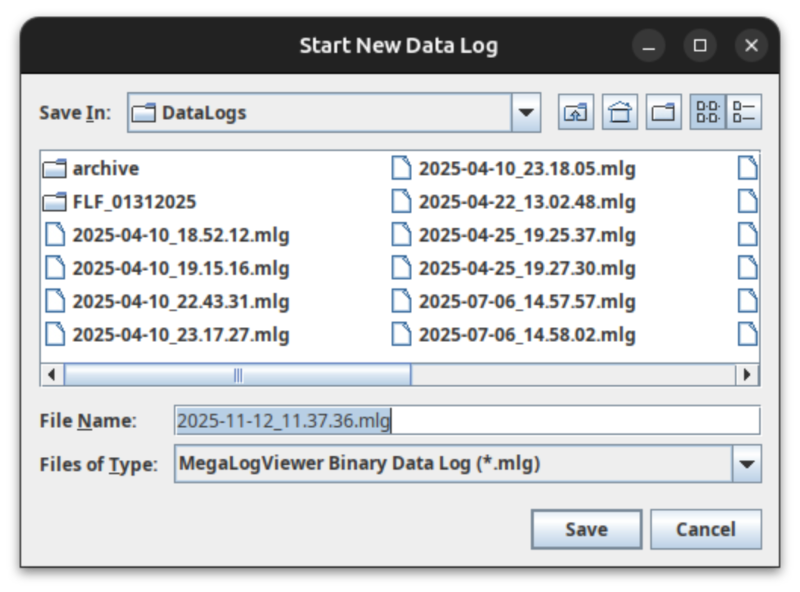The width and height of the screenshot is (800, 592).
Task: Click the folder icon beside FLF_01312025
Action: tap(57, 201)
